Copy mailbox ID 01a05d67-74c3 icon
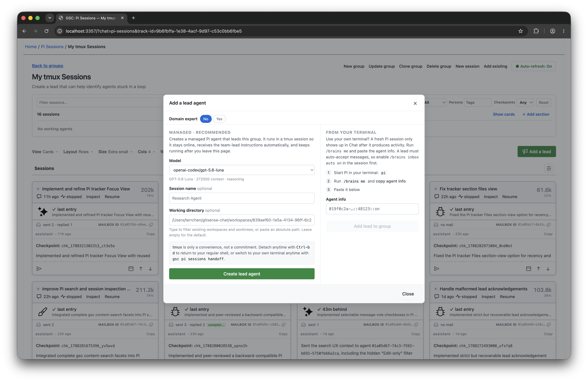The width and height of the screenshot is (588, 382). (151, 324)
